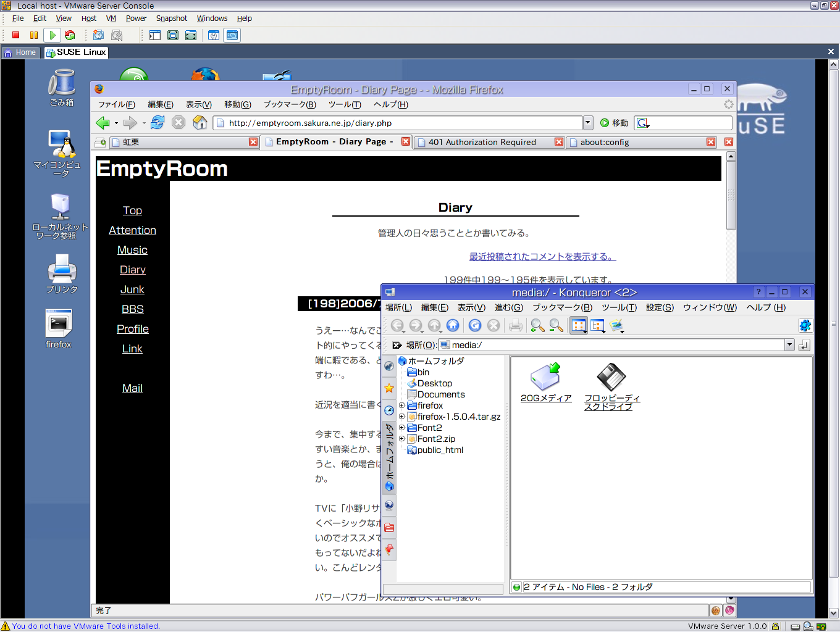The height and width of the screenshot is (632, 840).
Task: Go to the Firefox Home page icon
Action: point(199,122)
